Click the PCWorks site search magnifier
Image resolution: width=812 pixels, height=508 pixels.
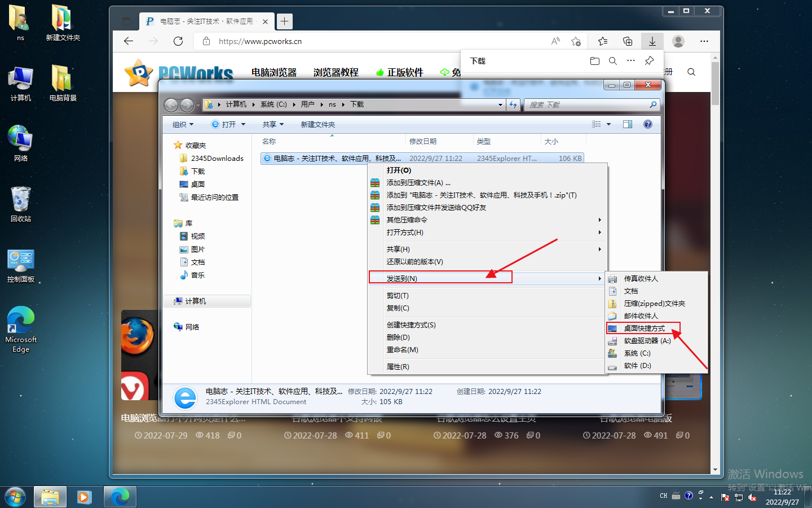(x=691, y=72)
